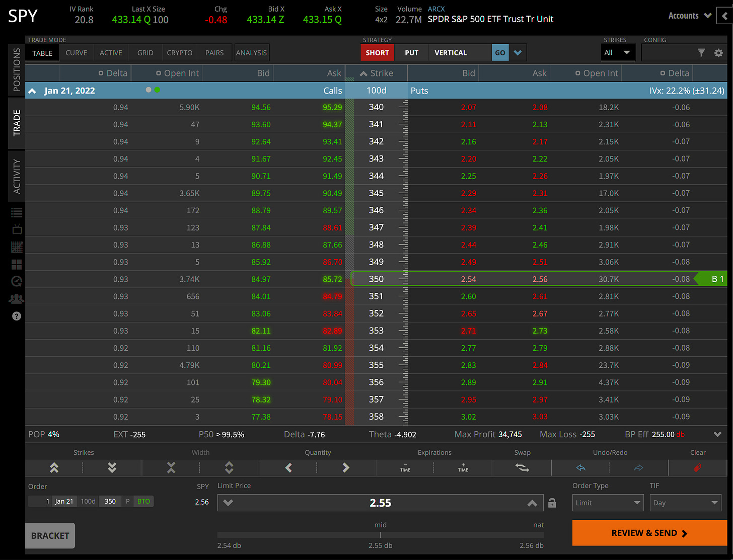Open the gauge clock icon in sidebar

(17, 281)
